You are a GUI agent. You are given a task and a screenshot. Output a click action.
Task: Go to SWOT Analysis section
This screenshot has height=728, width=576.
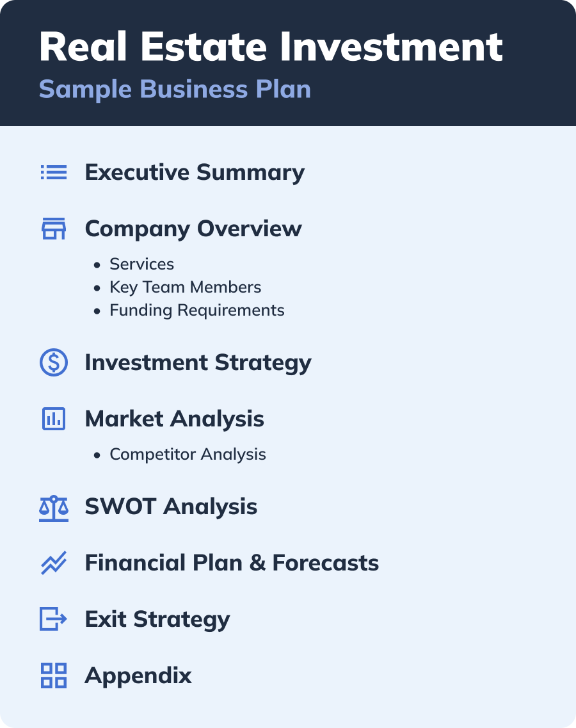pos(171,507)
